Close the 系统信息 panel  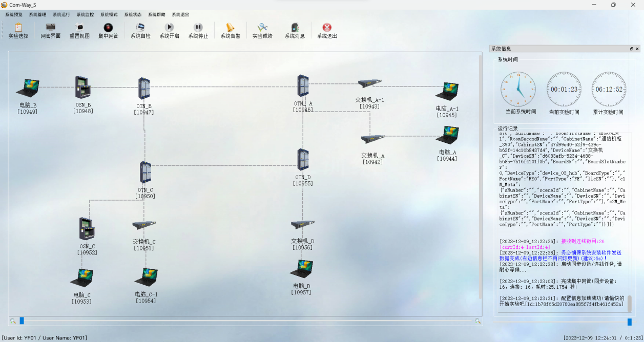(x=637, y=49)
